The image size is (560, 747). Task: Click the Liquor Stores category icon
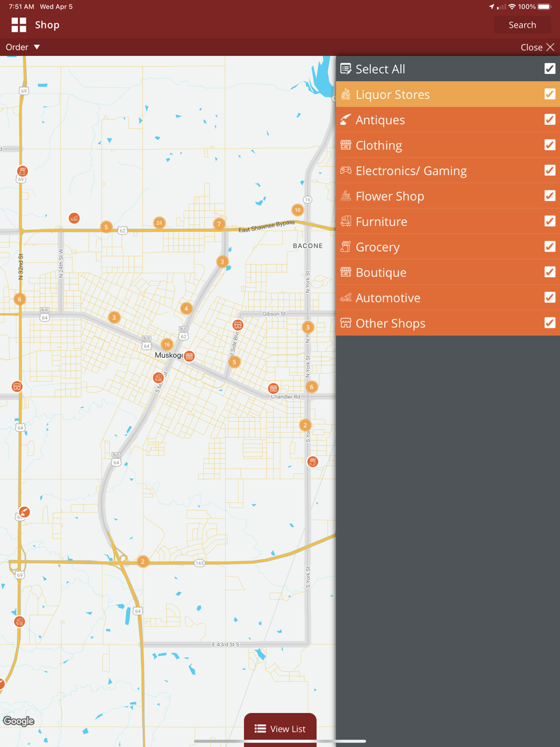(x=346, y=94)
